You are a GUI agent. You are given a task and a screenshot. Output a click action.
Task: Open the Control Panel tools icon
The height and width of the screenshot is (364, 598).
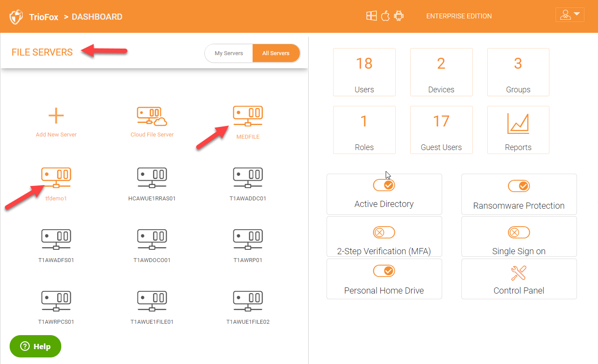click(519, 273)
